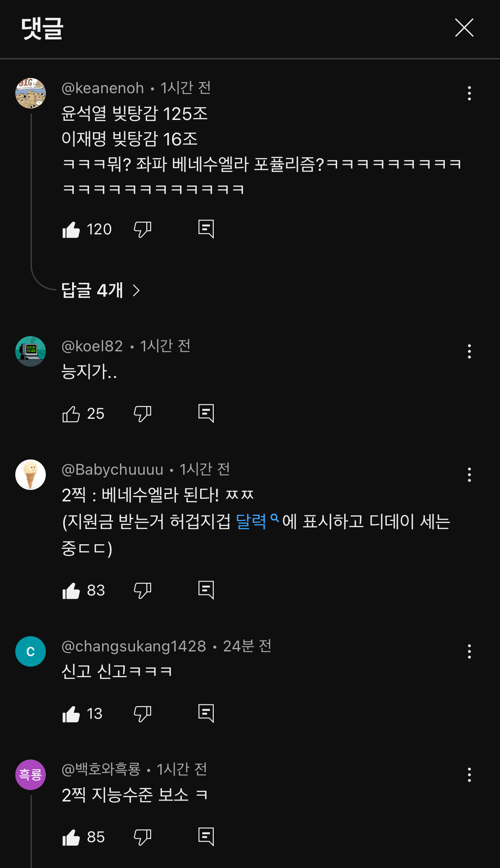Reply to @Babychuuuu's comment
Image resolution: width=500 pixels, height=868 pixels.
(206, 590)
